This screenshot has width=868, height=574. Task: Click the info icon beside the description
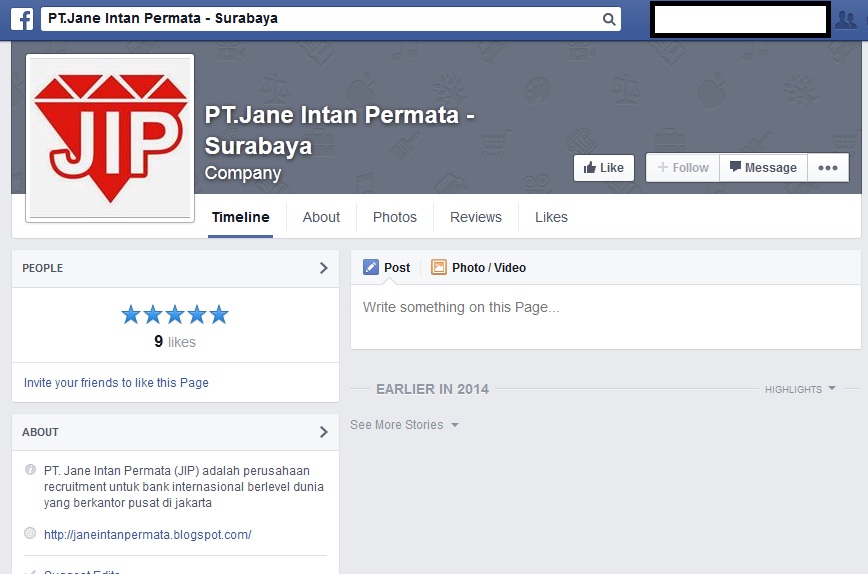[30, 470]
